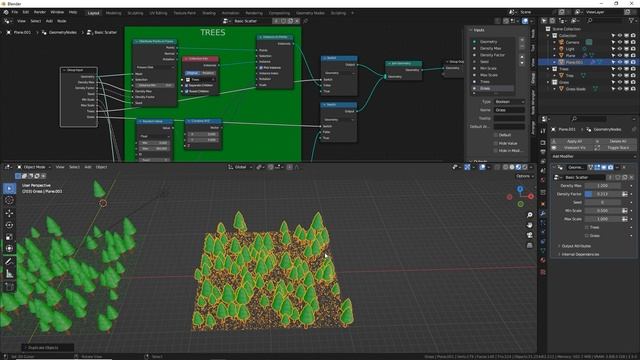Screen dimensions: 640x360
Task: Click the outliner filter funnel icon
Action: (632, 20)
